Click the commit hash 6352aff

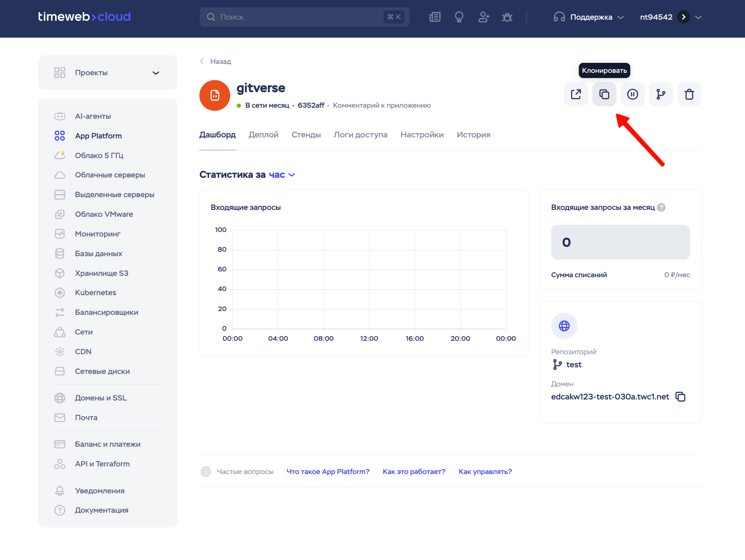point(311,105)
